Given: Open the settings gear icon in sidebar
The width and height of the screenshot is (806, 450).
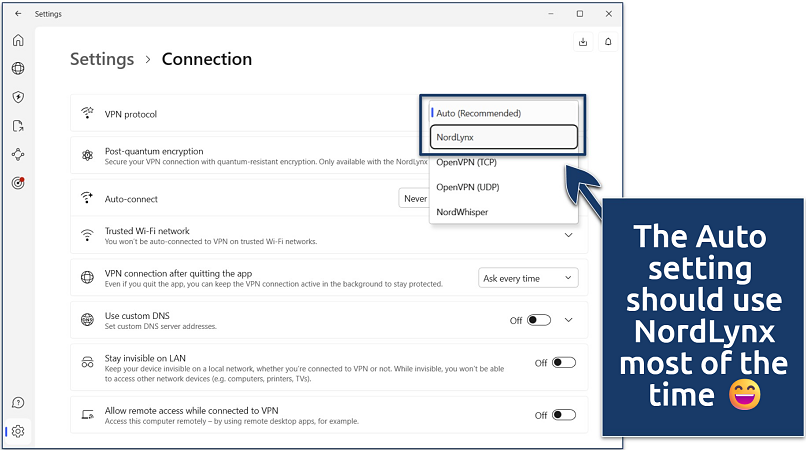Looking at the screenshot, I should pos(18,432).
